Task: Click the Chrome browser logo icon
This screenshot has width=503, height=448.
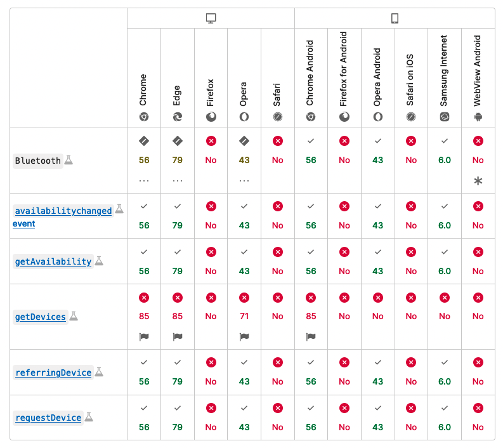Action: (x=144, y=117)
